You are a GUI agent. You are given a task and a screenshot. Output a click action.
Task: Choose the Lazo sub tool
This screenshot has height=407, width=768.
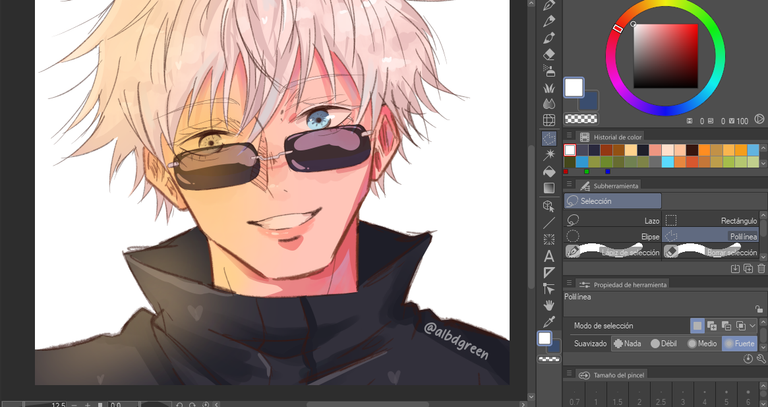[x=612, y=221]
